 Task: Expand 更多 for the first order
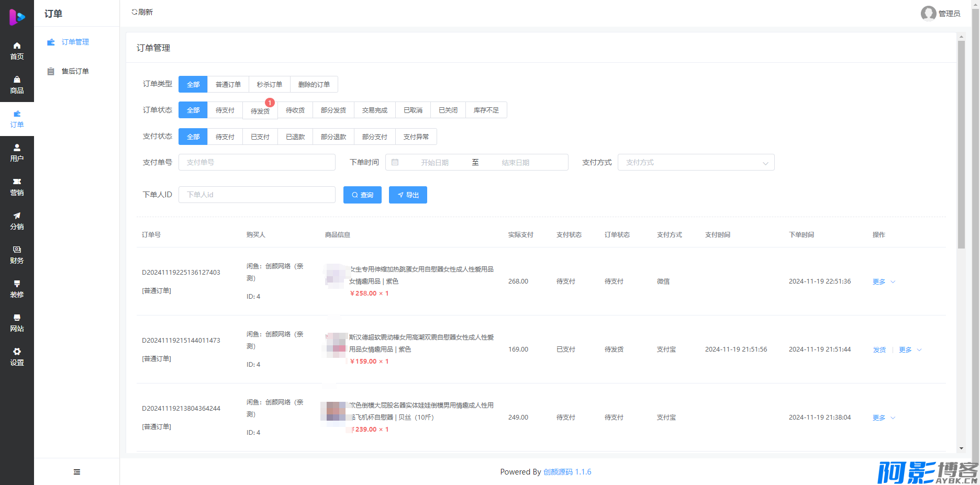[x=884, y=282]
